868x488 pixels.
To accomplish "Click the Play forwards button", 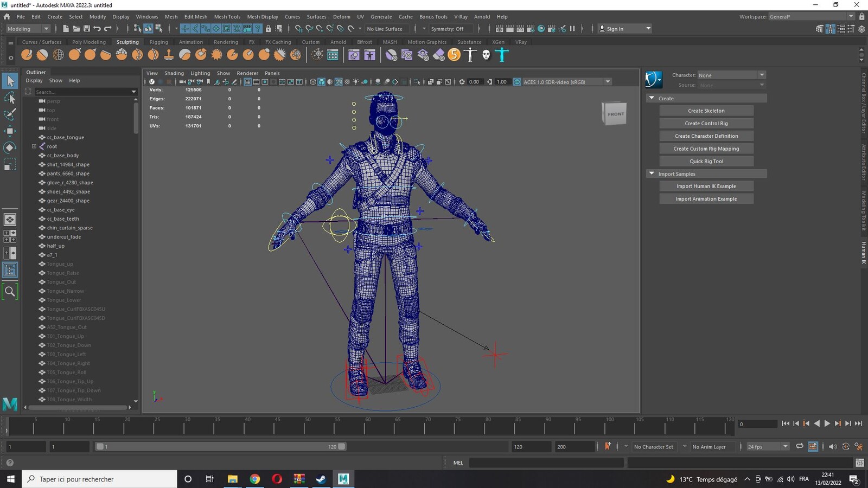I will click(827, 423).
